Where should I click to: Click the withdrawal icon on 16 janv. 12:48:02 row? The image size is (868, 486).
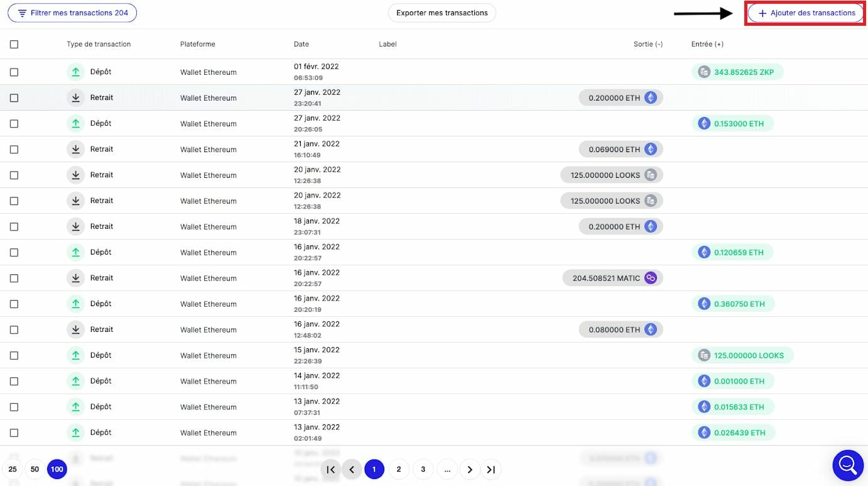[x=75, y=329]
